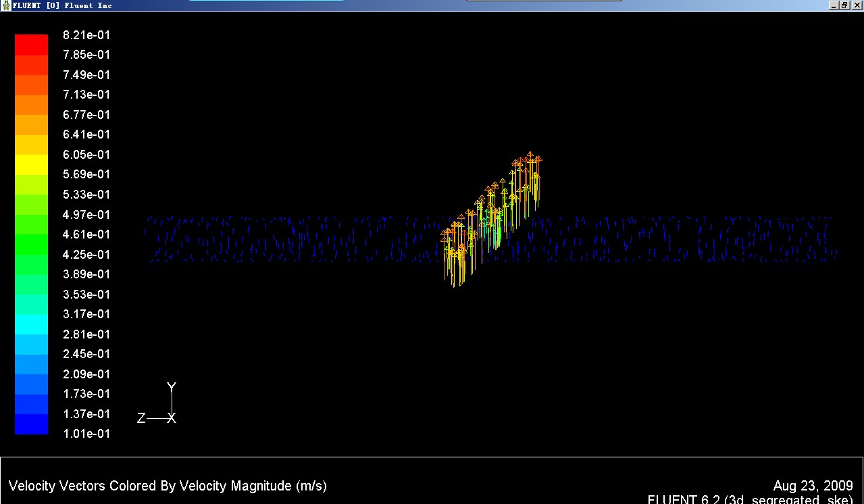Viewport: 864px width, 504px height.
Task: Click the Y axis label of the triad
Action: pyautogui.click(x=172, y=387)
